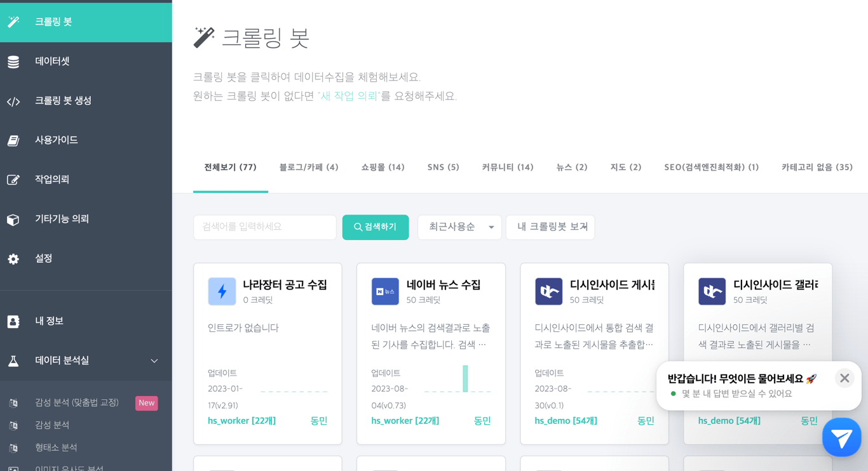Viewport: 868px width, 471px height.
Task: Click the Naver 뉴스 logo on its card
Action: point(385,291)
